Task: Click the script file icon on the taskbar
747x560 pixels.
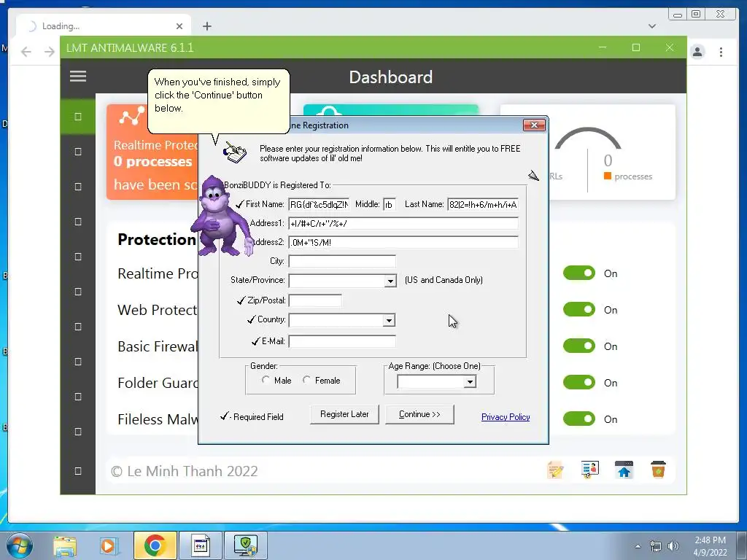Action: 200,545
